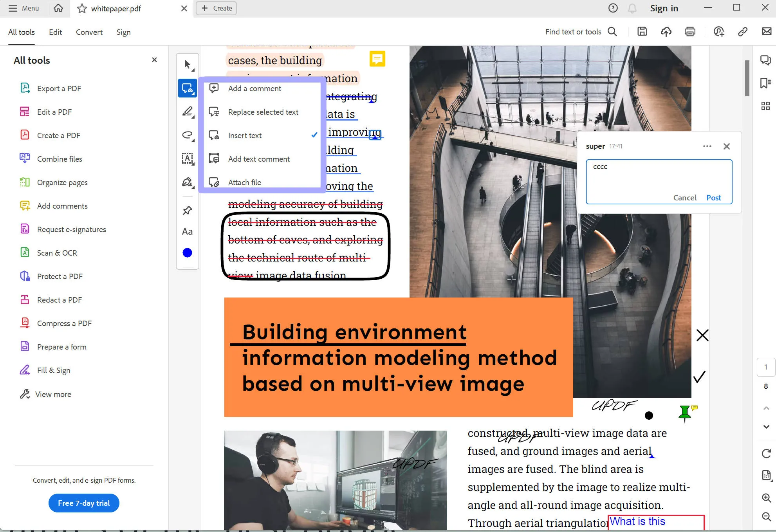Switch to the Convert tab
Screen dimensions: 776x532
(x=89, y=32)
